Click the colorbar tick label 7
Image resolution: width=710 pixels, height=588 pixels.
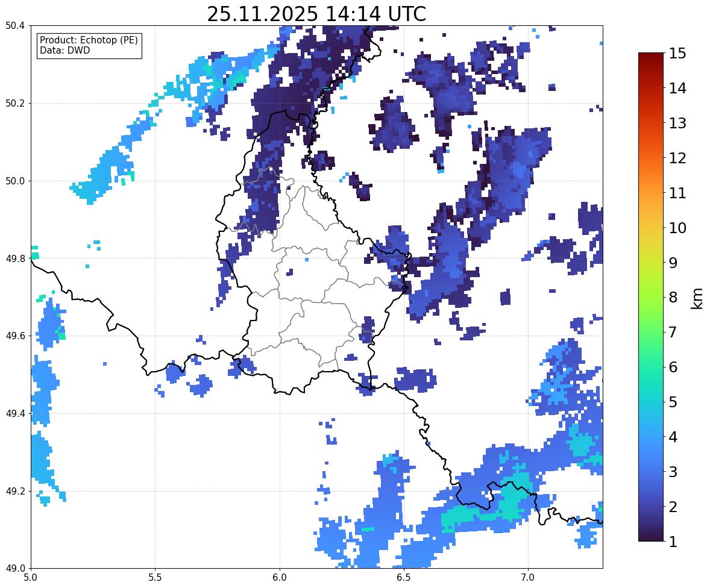coord(673,332)
